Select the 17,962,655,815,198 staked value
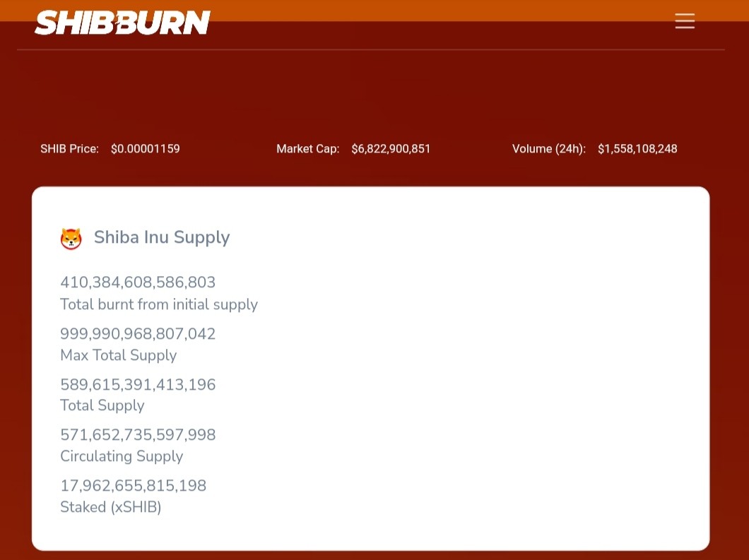 [134, 485]
